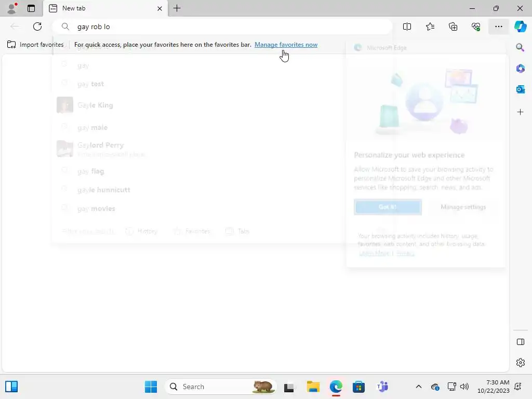Click the OneDrive tray icon
The image size is (532, 399).
(x=435, y=387)
